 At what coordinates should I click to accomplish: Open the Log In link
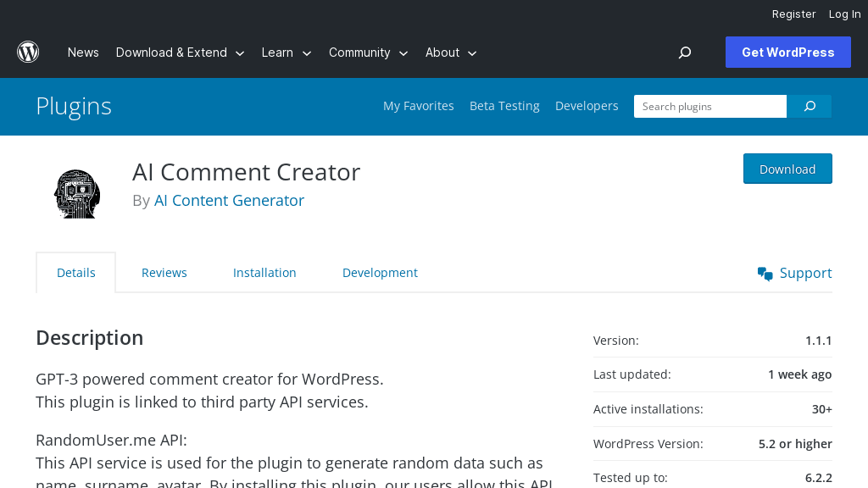(x=844, y=14)
